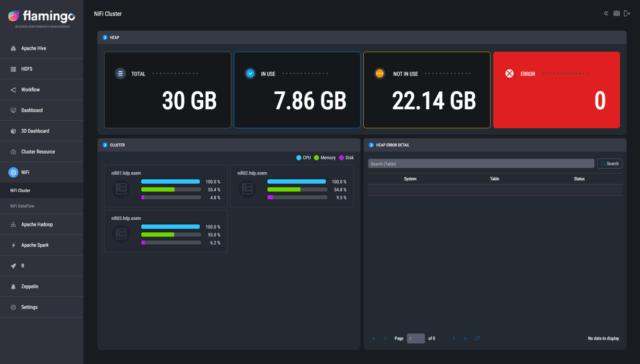The width and height of the screenshot is (640, 364).
Task: Open the Apache Hive menu
Action: (x=42, y=48)
